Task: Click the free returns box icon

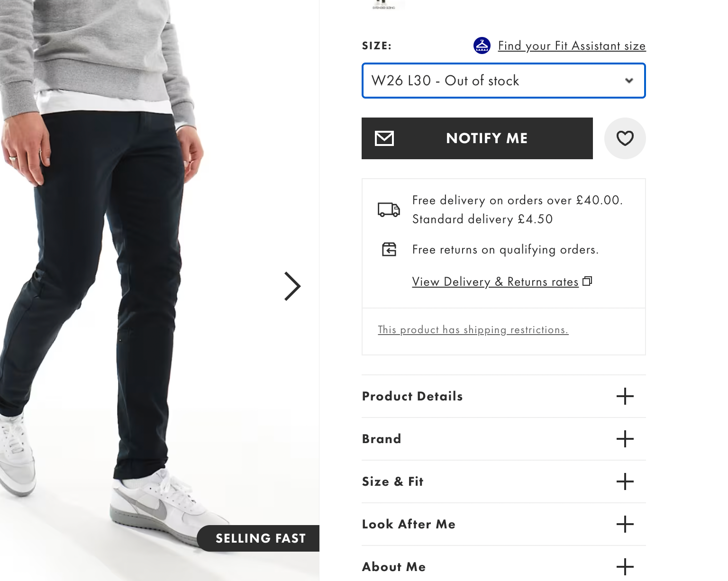Action: pos(389,249)
